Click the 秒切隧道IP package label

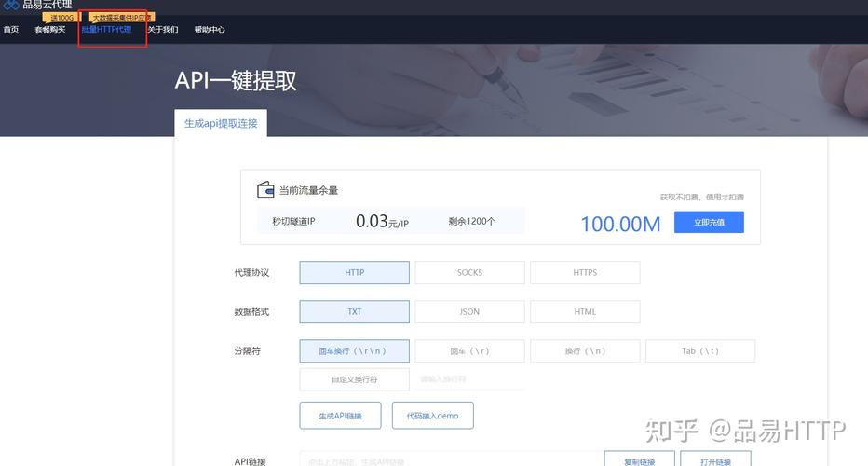click(293, 221)
